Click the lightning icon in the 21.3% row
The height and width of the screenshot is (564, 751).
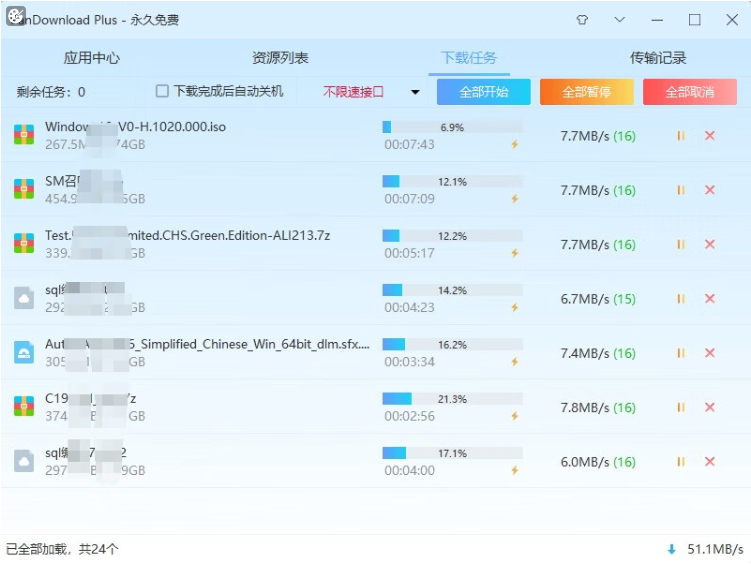[x=515, y=416]
